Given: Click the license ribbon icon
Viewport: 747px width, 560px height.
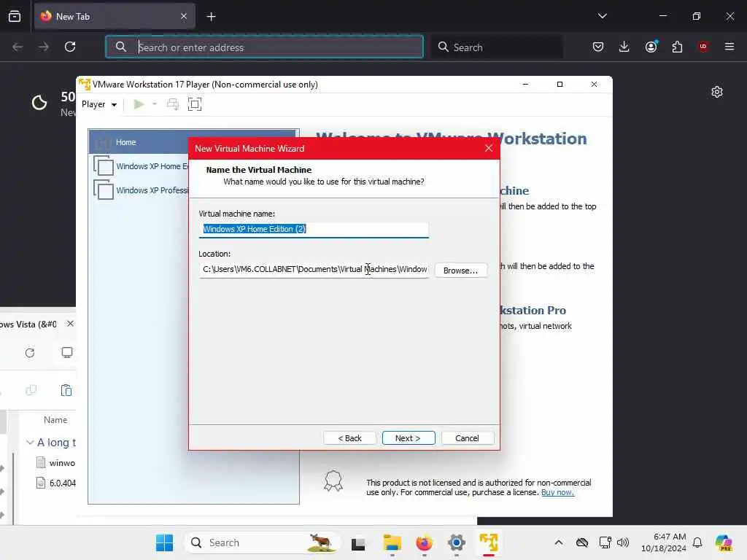Looking at the screenshot, I should coord(333,481).
